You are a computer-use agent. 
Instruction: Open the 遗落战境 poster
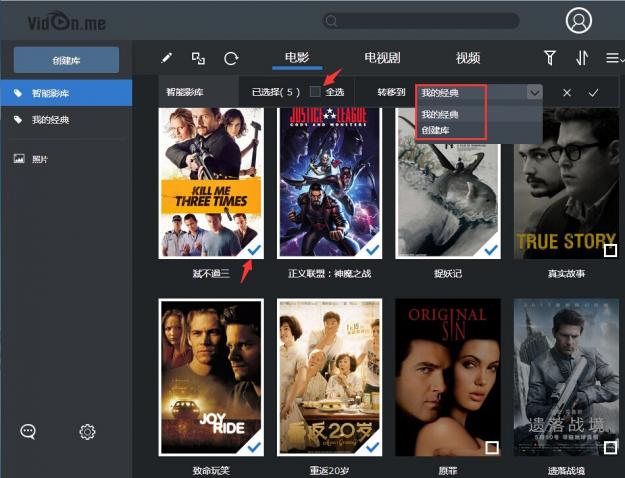coord(566,377)
